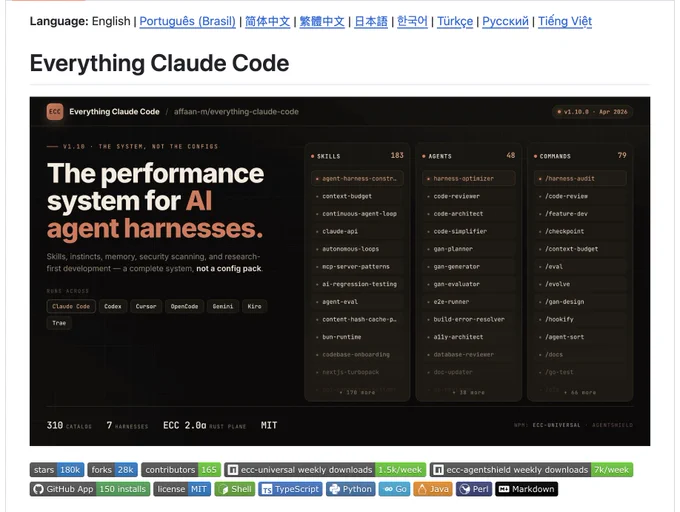The height and width of the screenshot is (512, 680).
Task: Click the Claude Code harness chip
Action: [71, 306]
